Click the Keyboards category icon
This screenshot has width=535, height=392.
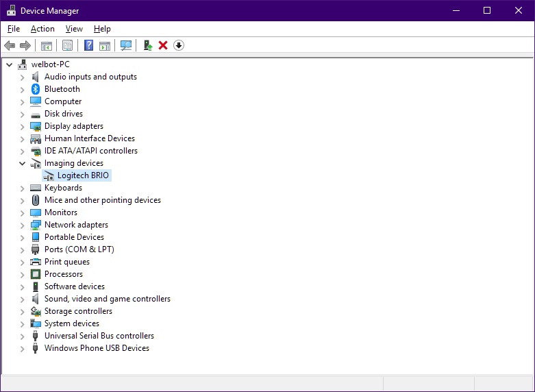pos(36,188)
